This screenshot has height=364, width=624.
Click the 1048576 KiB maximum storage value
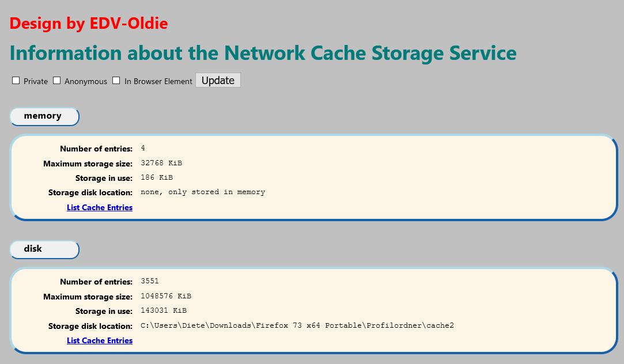click(x=166, y=296)
